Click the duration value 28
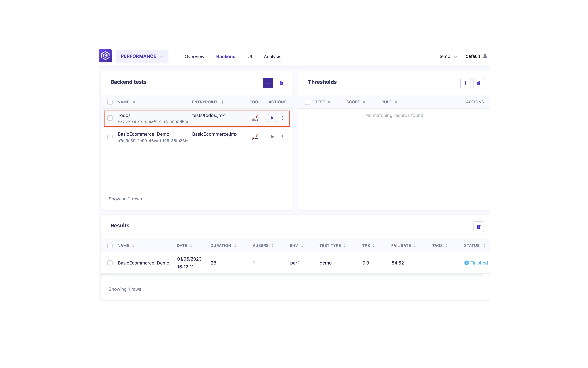The image size is (588, 368). pos(213,263)
